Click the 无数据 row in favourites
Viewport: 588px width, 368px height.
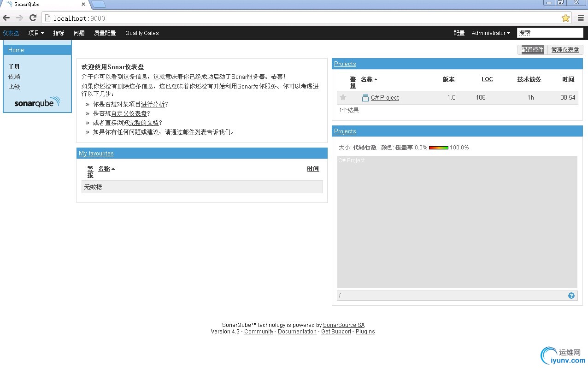click(x=202, y=187)
